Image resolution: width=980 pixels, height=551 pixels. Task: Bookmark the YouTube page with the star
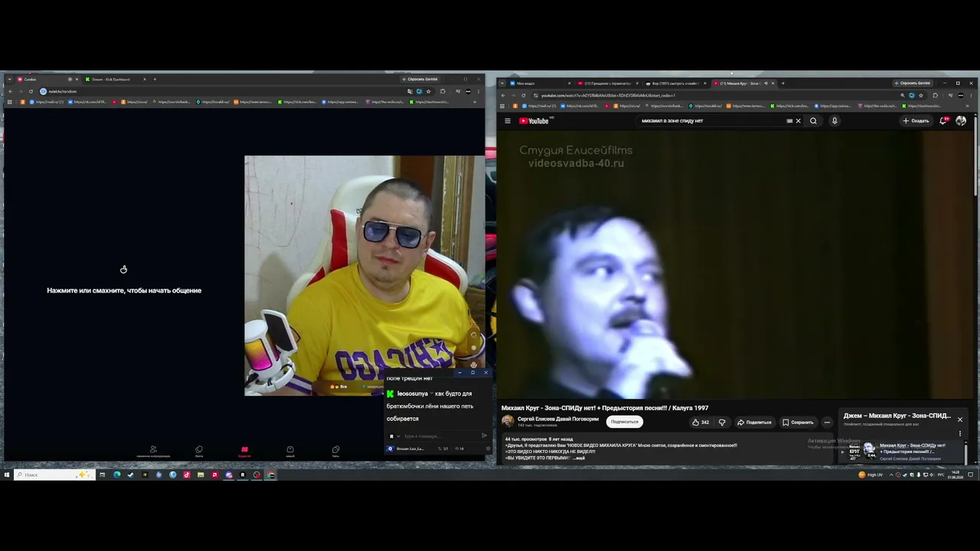click(921, 96)
